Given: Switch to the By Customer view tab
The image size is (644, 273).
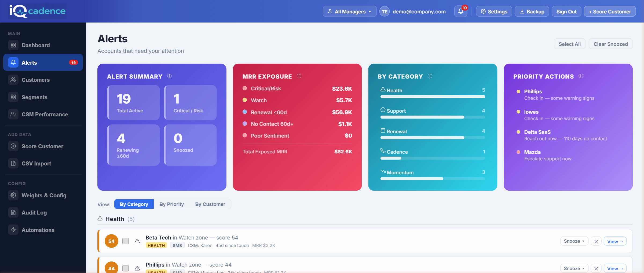Looking at the screenshot, I should 210,204.
